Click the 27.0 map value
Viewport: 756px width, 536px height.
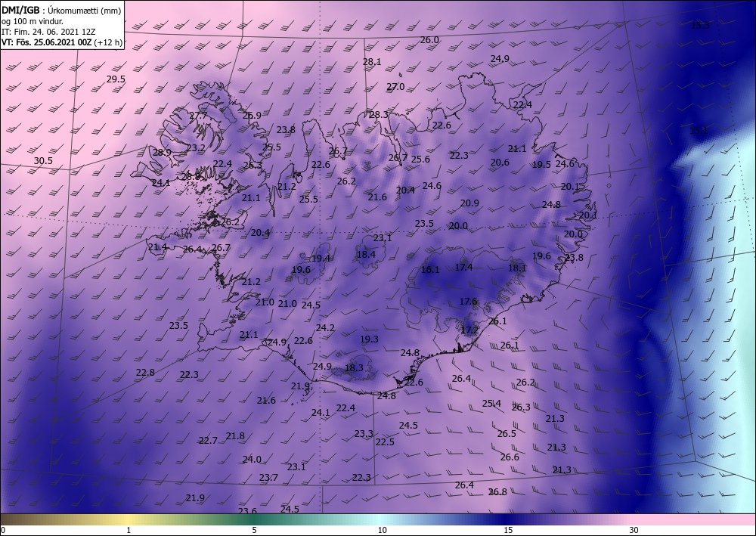395,87
